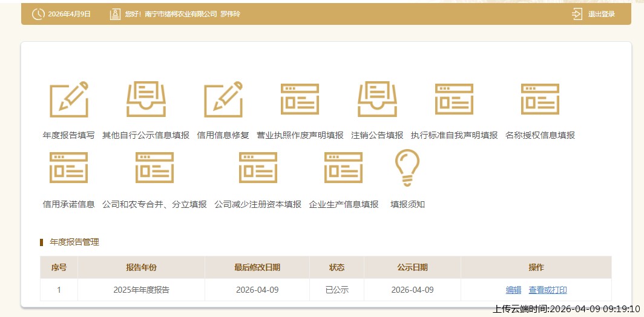The height and width of the screenshot is (317, 644).
Task: Open the 年度报告填写 pencil icon
Action: (x=69, y=99)
